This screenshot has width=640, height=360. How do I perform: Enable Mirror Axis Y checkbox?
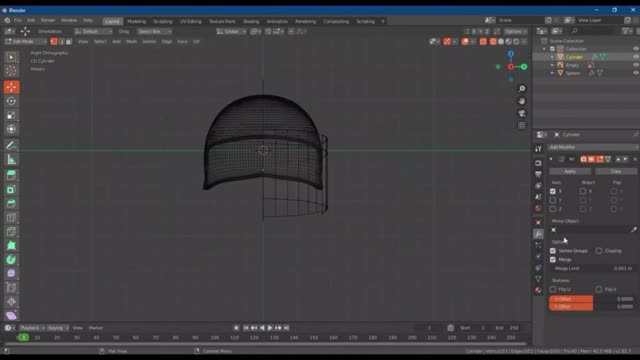[x=553, y=200]
